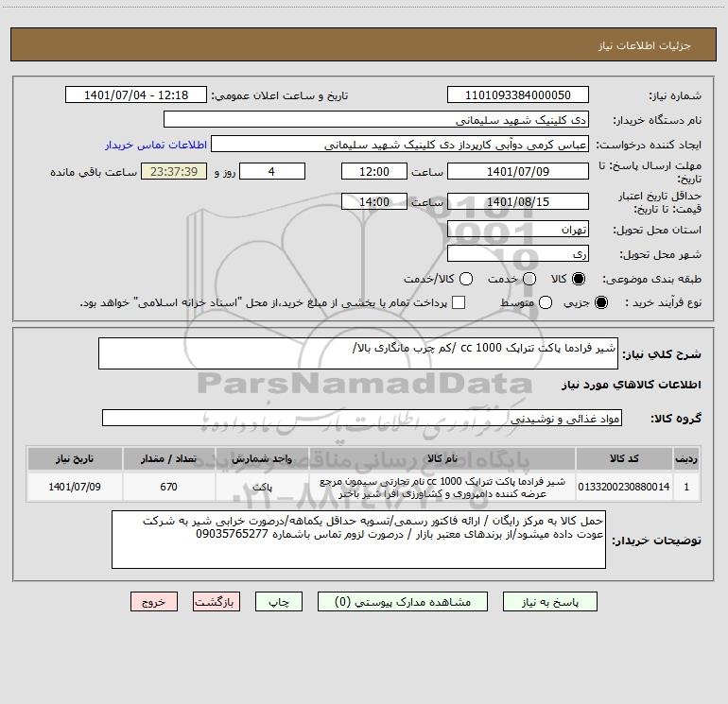
Task: Click the تاریخ نیاز column header
Action: point(75,459)
